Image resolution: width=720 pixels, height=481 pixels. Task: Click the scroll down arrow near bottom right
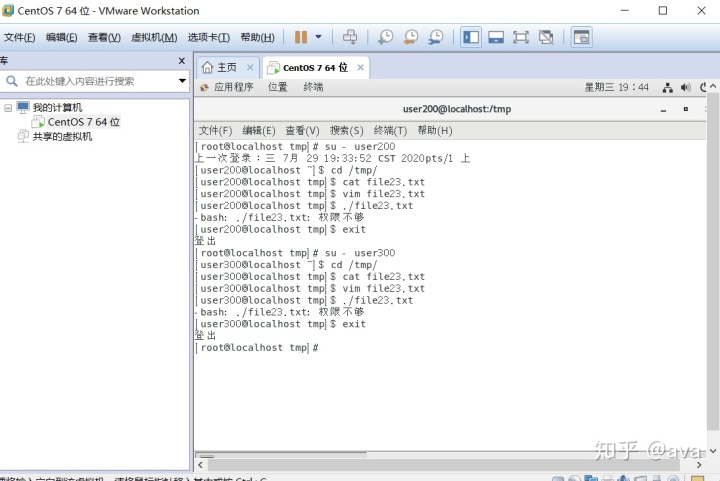click(713, 451)
